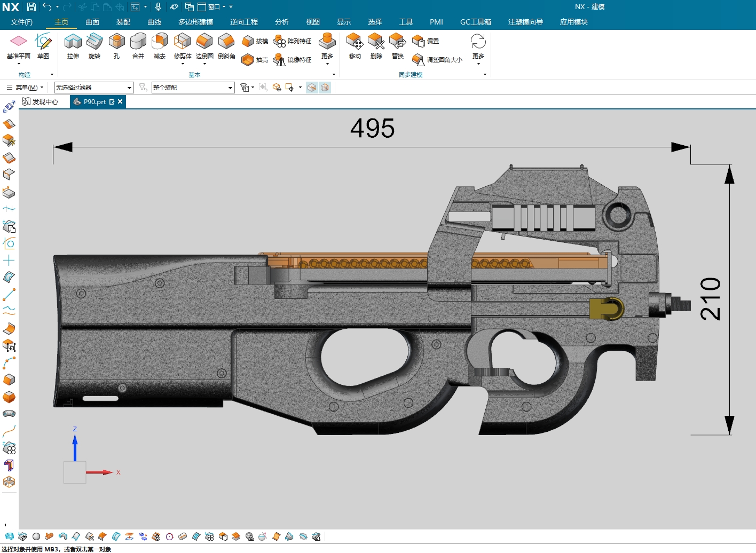Click the reset filter funnel icon
Screen dimensions: 756x553
(x=143, y=87)
